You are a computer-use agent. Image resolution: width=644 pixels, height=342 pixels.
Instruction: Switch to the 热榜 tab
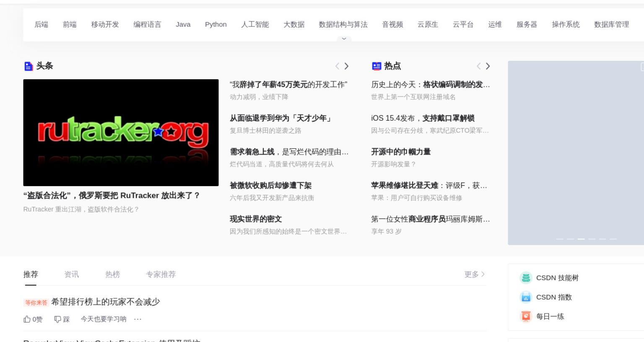coord(112,275)
